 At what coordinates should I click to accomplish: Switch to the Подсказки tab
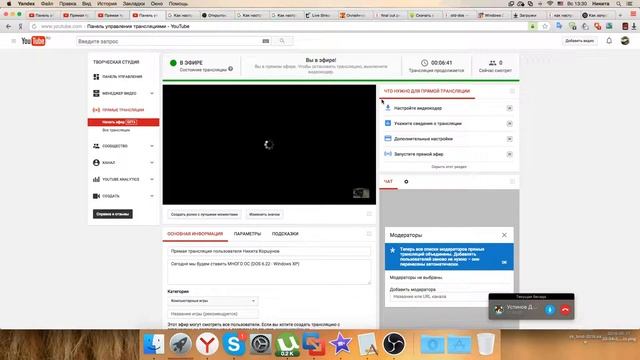coord(285,234)
